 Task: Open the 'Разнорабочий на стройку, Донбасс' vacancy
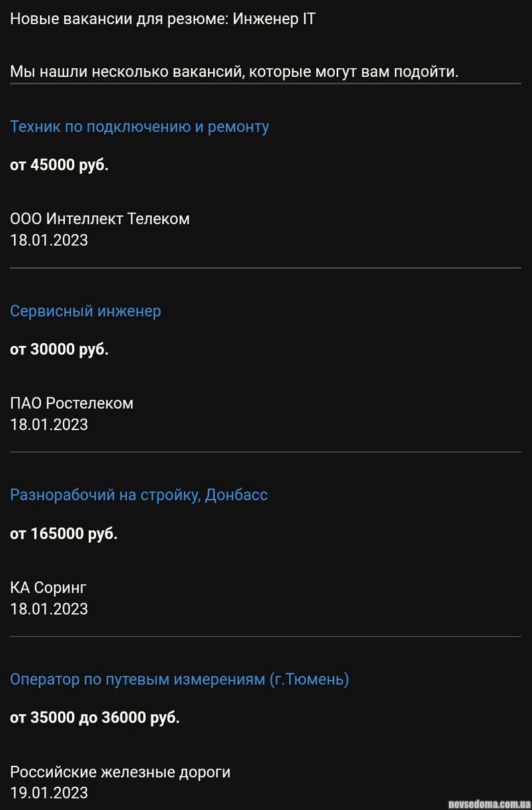138,495
